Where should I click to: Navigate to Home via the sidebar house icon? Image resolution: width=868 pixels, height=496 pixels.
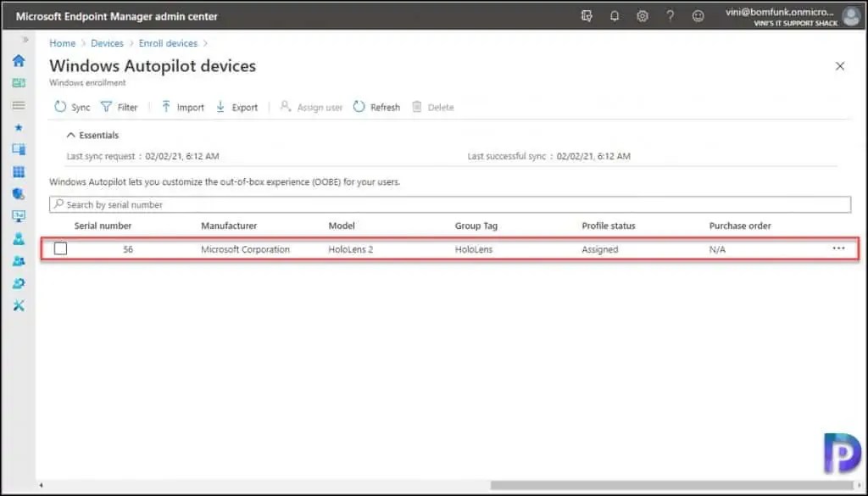[19, 60]
